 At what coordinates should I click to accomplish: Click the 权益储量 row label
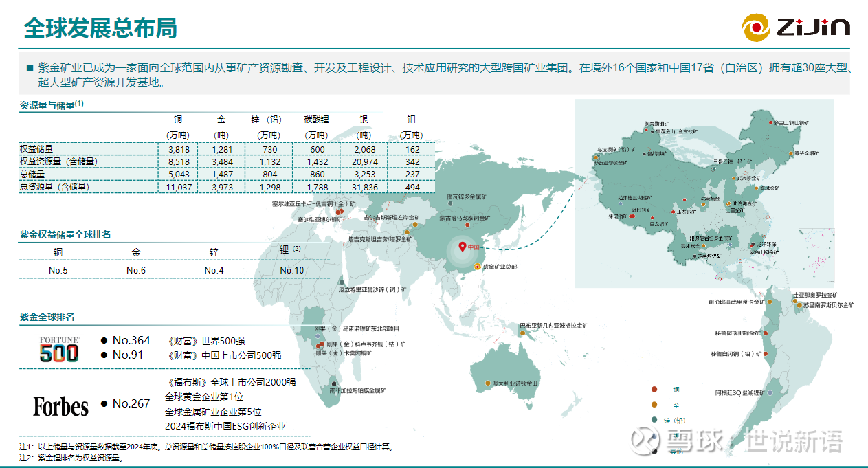pyautogui.click(x=36, y=148)
